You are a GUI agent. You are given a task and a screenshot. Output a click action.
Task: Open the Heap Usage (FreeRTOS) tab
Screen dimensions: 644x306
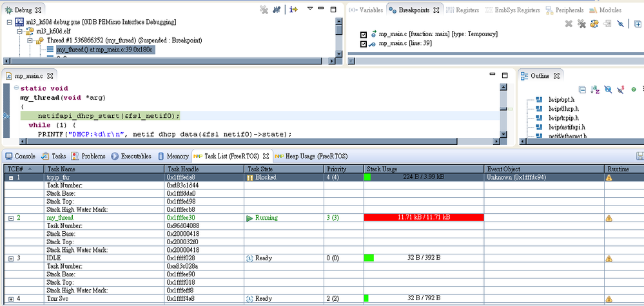(x=312, y=157)
